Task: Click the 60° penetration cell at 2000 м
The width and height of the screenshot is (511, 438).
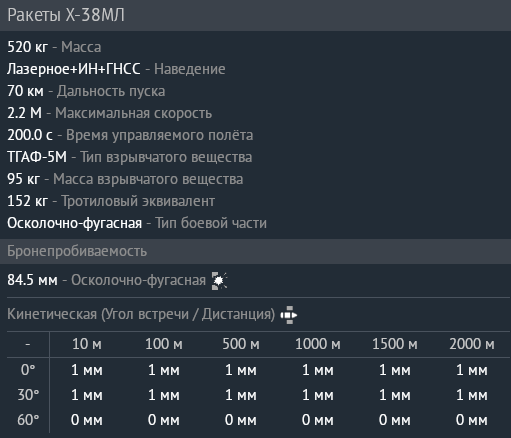Action: click(x=472, y=420)
